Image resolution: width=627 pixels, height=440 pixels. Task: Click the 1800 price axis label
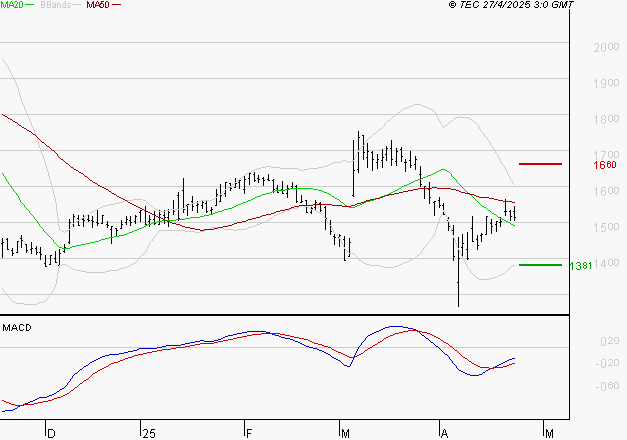pyautogui.click(x=606, y=119)
